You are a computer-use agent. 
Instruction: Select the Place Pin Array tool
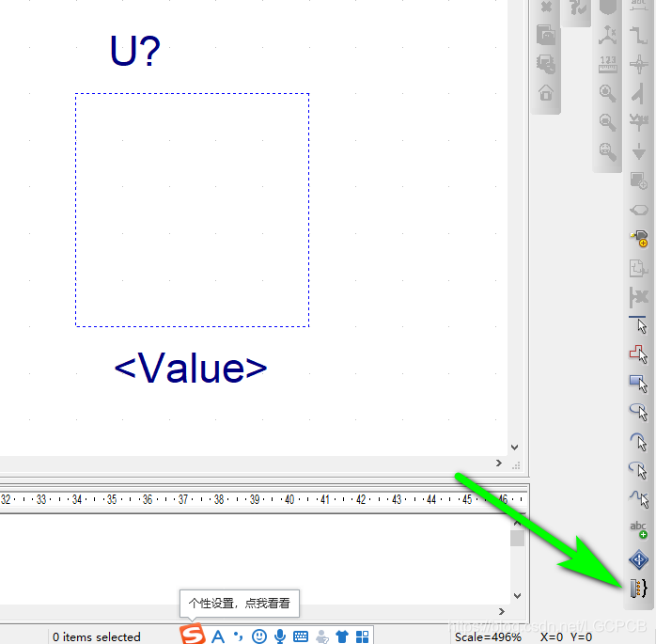[x=639, y=588]
